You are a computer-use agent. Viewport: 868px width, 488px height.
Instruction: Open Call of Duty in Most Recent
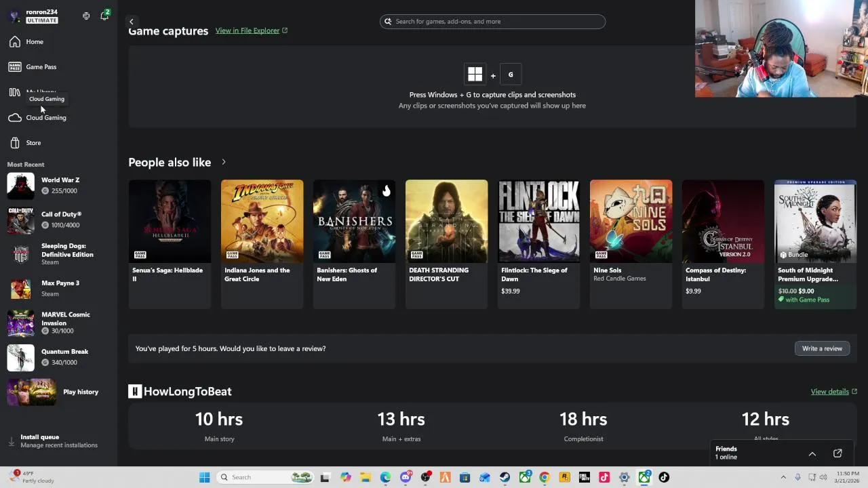click(x=59, y=220)
